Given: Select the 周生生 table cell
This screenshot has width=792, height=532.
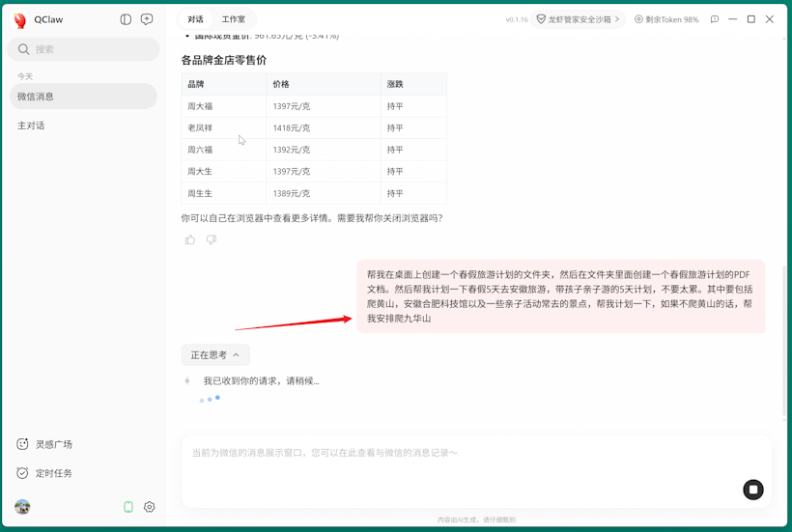Looking at the screenshot, I should (224, 193).
